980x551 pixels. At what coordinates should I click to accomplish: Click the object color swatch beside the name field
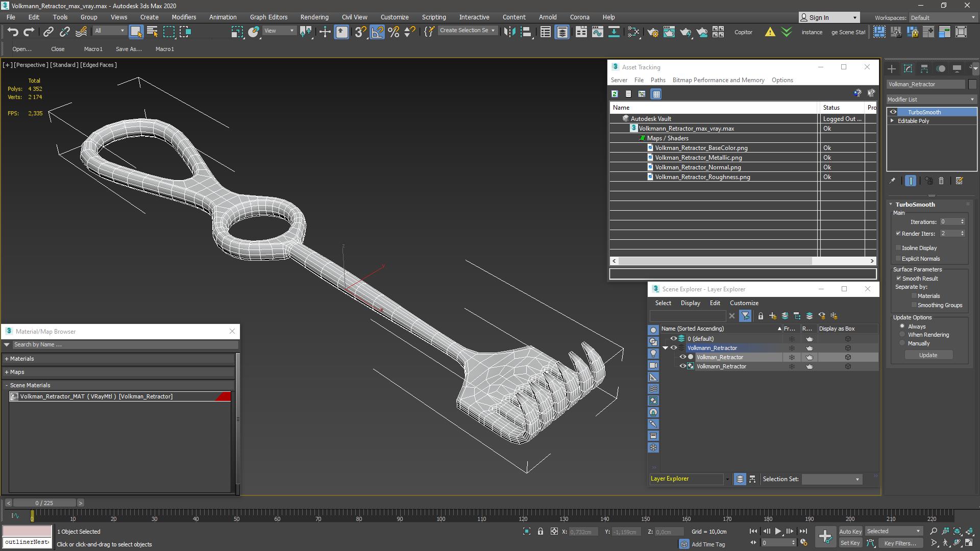point(972,84)
